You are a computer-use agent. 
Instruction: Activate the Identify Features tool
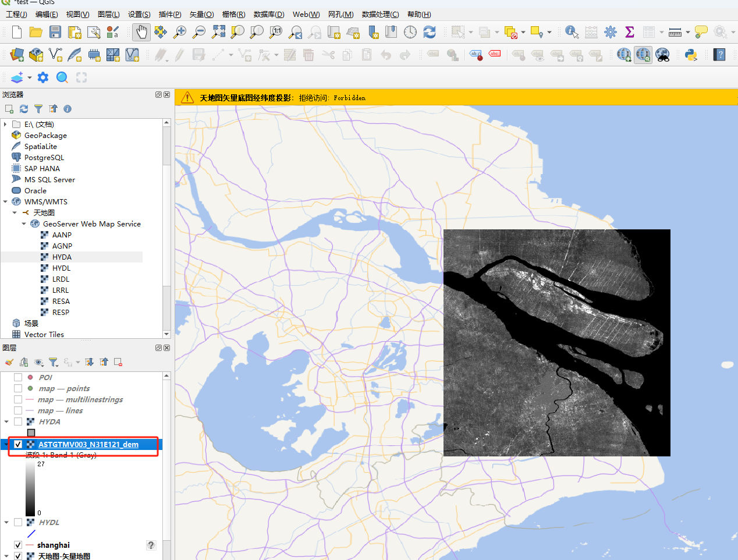[x=572, y=32]
